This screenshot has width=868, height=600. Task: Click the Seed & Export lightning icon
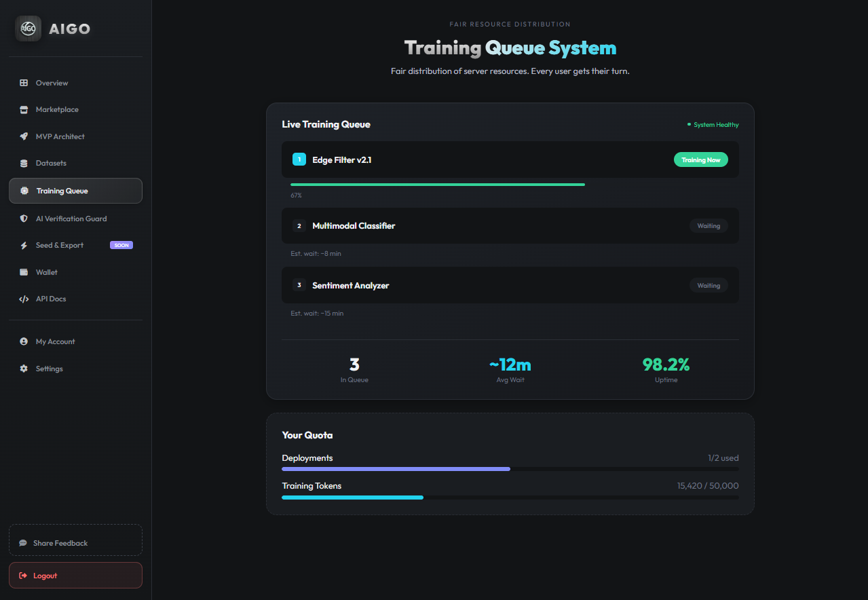coord(24,245)
